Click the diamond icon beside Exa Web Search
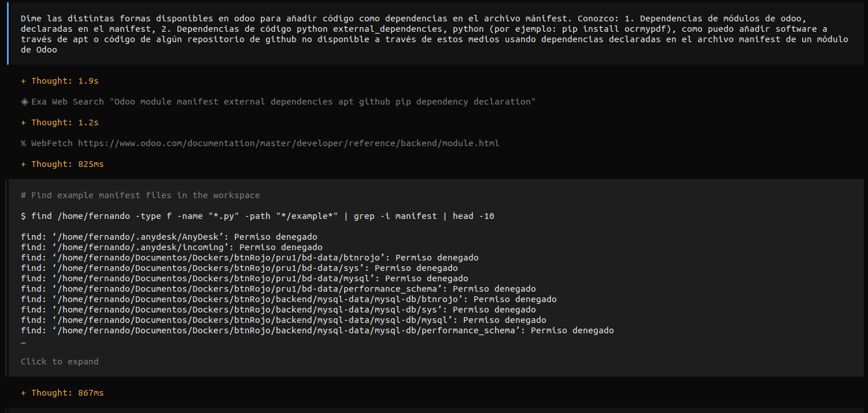The height and width of the screenshot is (413, 868). [x=25, y=102]
